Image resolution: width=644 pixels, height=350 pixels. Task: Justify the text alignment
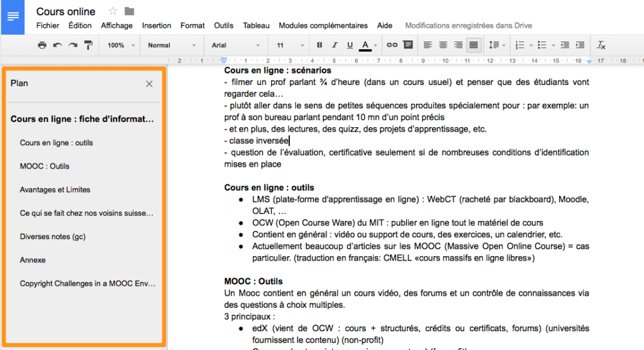474,45
